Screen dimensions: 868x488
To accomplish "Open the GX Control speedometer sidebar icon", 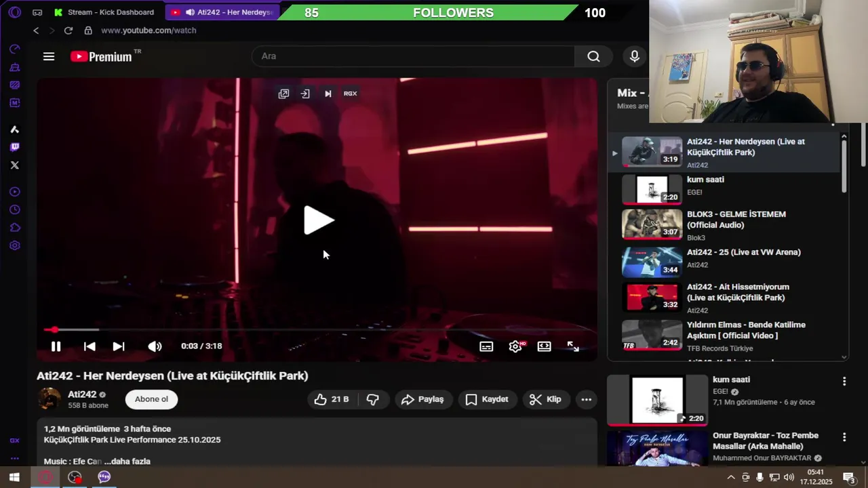I will [x=15, y=49].
